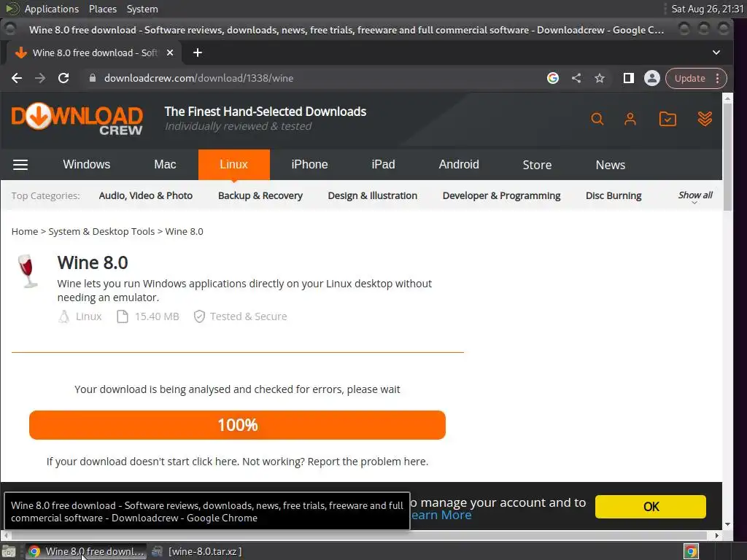The height and width of the screenshot is (560, 747).
Task: Click the browser forward arrow
Action: coord(40,78)
